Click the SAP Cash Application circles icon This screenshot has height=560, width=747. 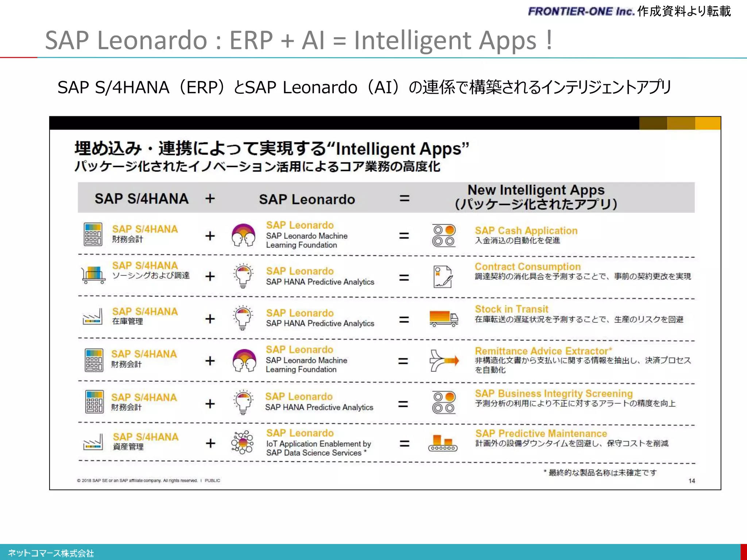pyautogui.click(x=444, y=236)
